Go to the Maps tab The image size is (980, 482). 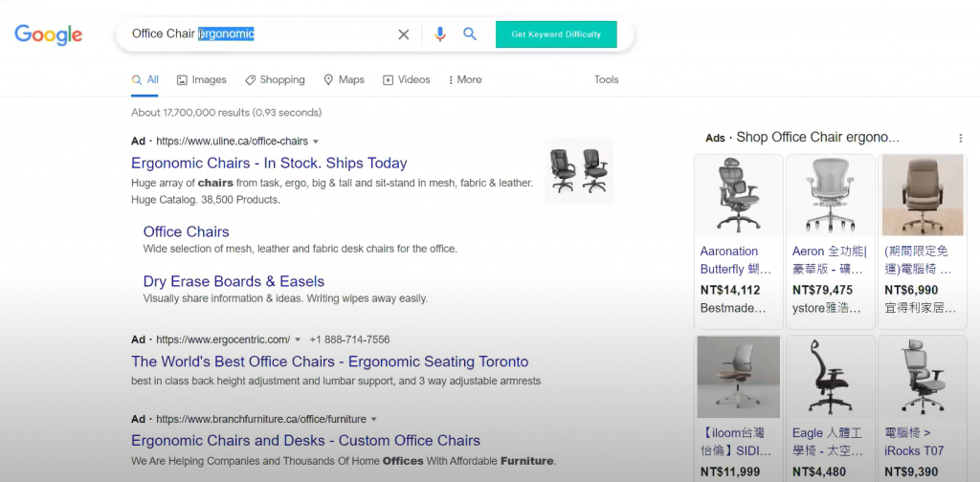pyautogui.click(x=344, y=80)
